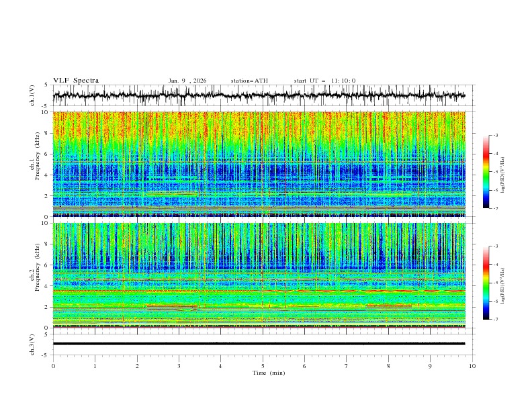Select the date text "Jan. 9 , 2026"
This screenshot has height=411, width=532.
tap(187, 81)
